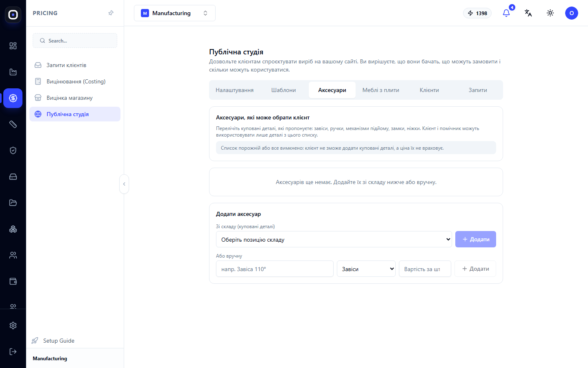
Task: Open the folder icon in the rail
Action: (13, 203)
